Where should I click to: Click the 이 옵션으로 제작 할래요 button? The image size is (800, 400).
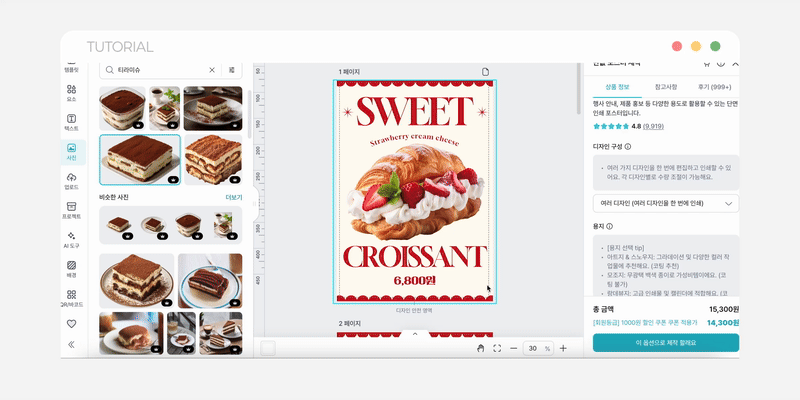(x=665, y=343)
